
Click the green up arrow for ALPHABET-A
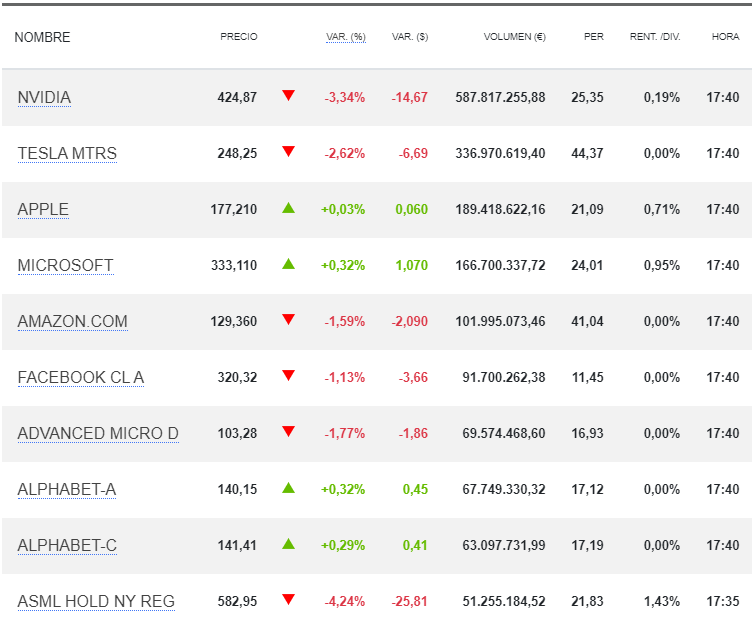(288, 488)
